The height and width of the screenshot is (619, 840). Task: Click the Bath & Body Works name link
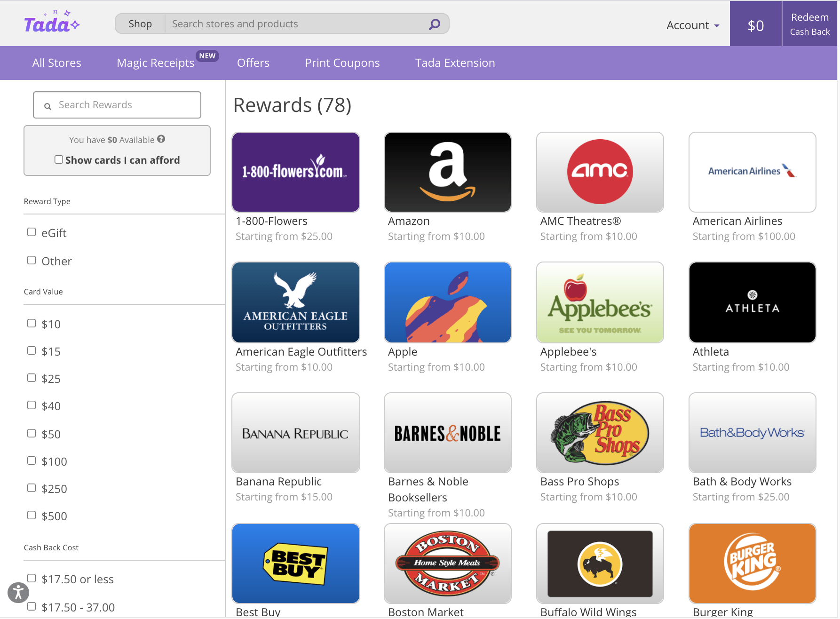tap(742, 482)
